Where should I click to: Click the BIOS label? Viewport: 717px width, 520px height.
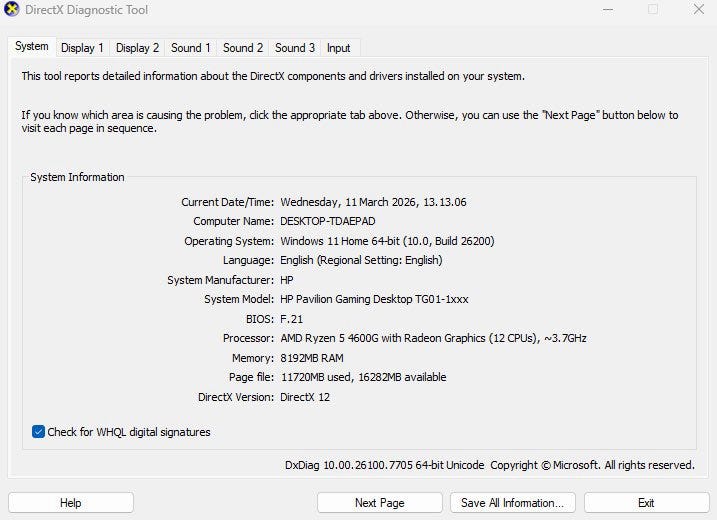260,319
